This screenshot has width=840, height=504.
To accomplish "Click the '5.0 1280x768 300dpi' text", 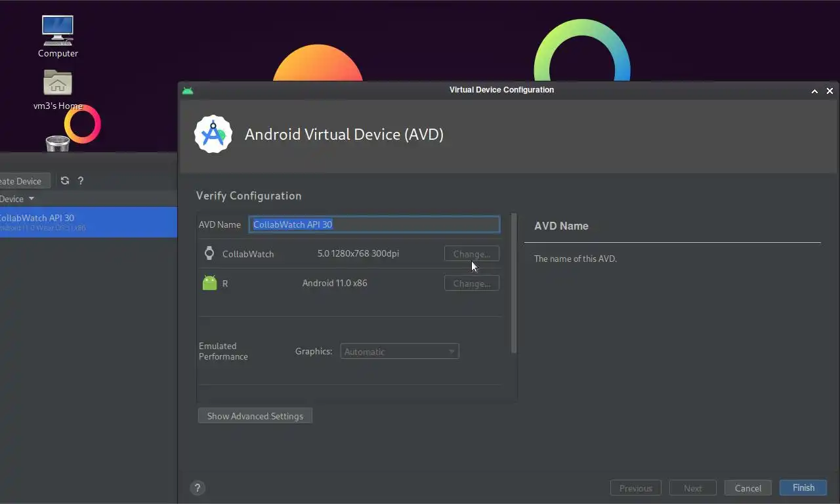I will click(358, 253).
